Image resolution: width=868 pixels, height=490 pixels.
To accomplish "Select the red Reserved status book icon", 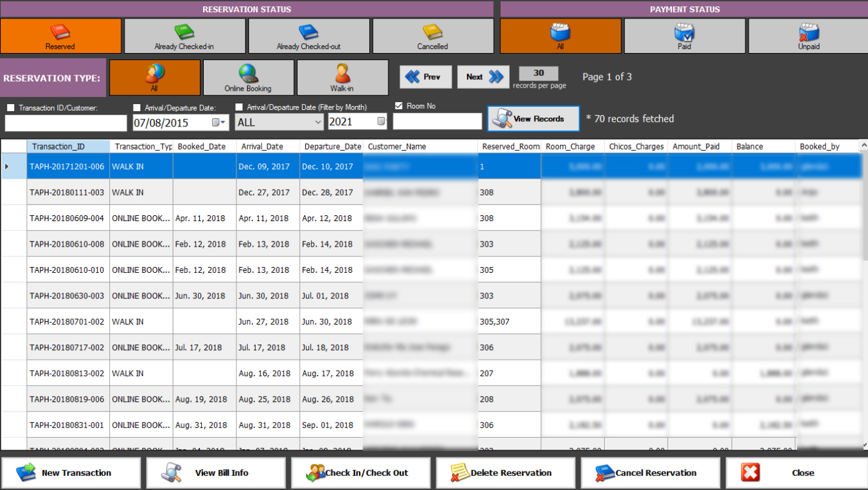I will (60, 33).
